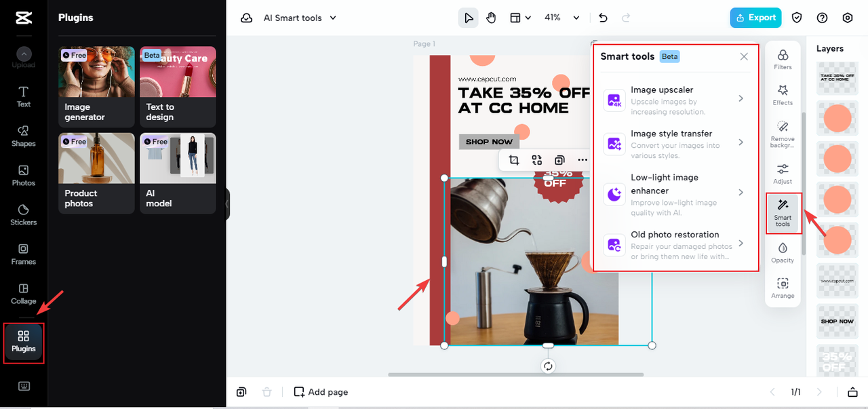Click the more options ellipsis on image

tap(583, 160)
